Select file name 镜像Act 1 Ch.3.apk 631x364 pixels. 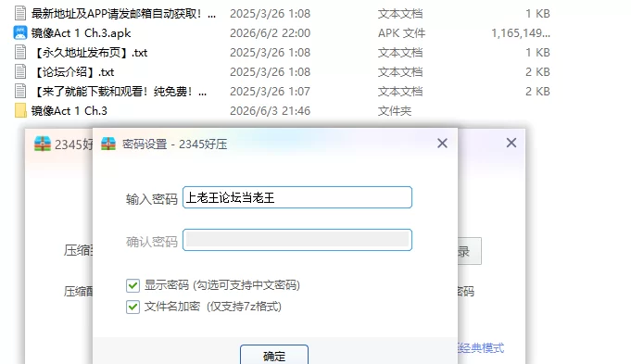81,33
